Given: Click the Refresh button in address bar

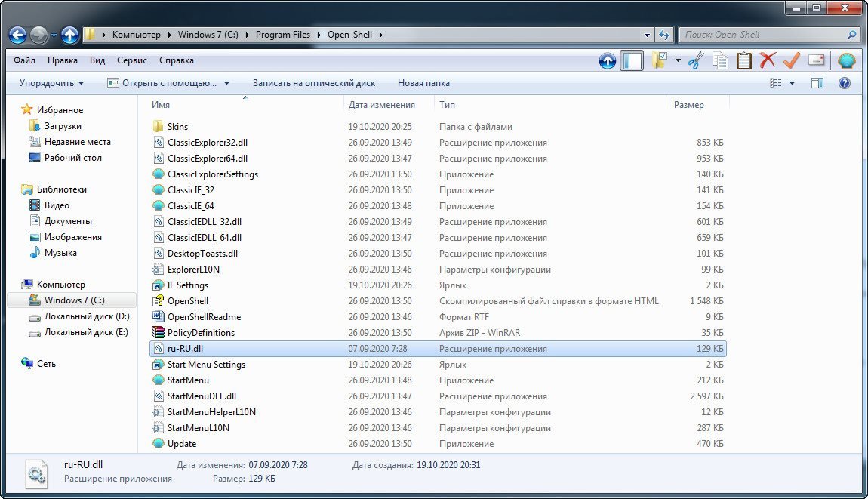Looking at the screenshot, I should point(664,35).
